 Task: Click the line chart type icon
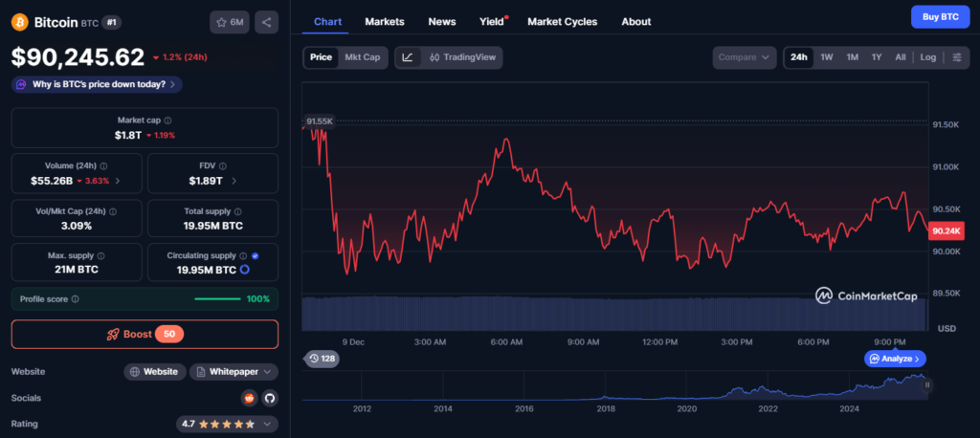[x=408, y=57]
